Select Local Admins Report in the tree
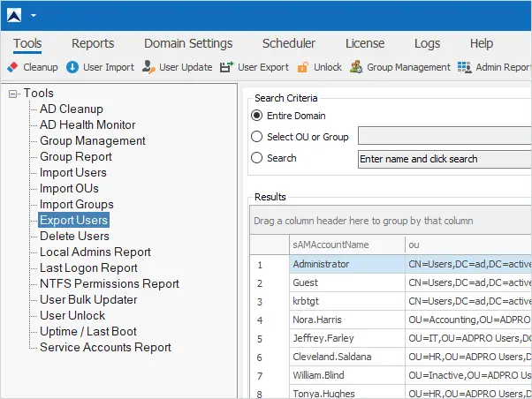Viewport: 532px width, 399px height. (95, 252)
